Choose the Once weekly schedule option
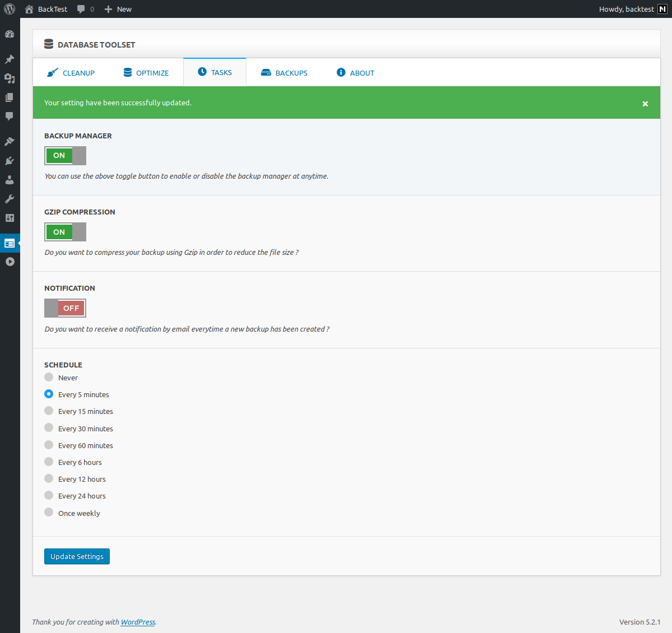The image size is (672, 633). (49, 513)
